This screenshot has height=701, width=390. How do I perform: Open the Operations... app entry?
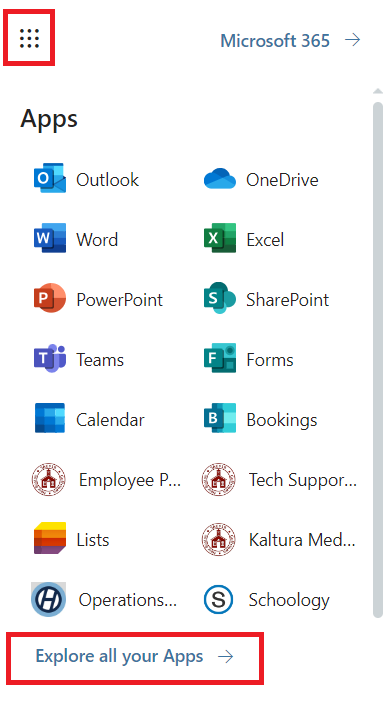[104, 599]
